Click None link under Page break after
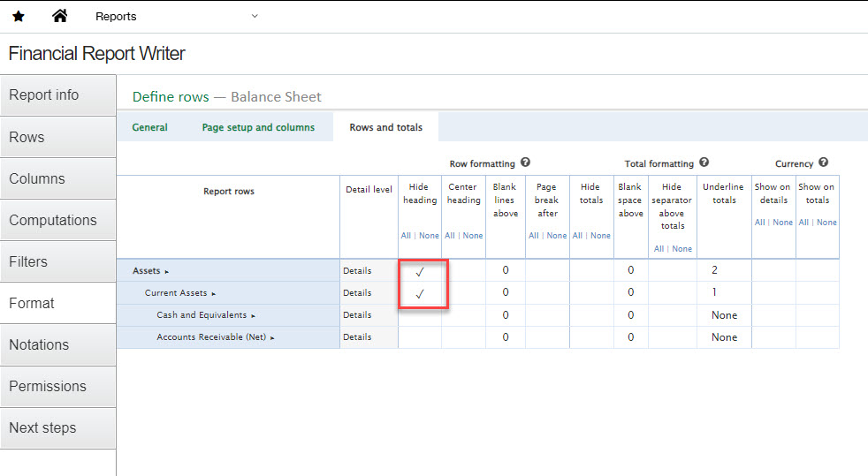Image resolution: width=868 pixels, height=476 pixels. pyautogui.click(x=557, y=236)
